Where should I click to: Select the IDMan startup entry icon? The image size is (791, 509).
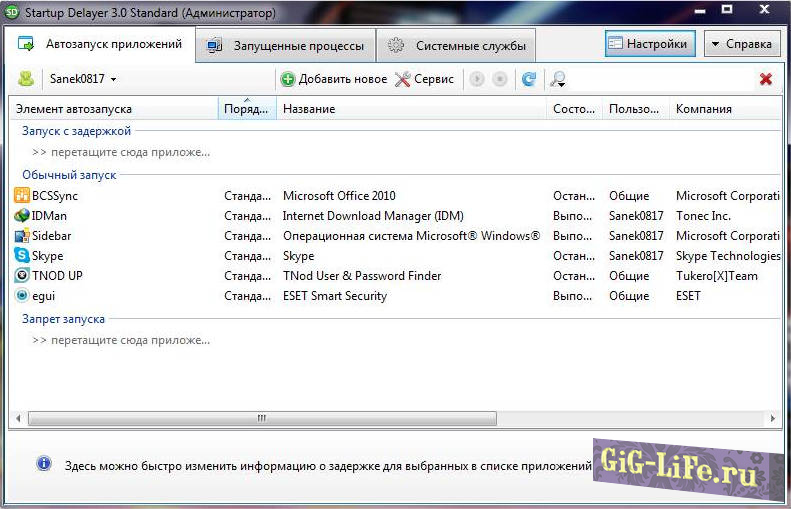tap(22, 216)
